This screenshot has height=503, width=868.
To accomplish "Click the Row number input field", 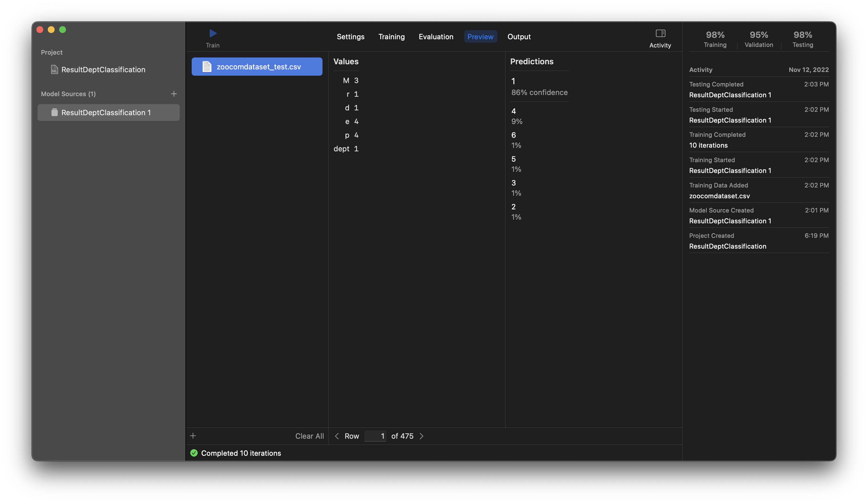I will pos(375,436).
